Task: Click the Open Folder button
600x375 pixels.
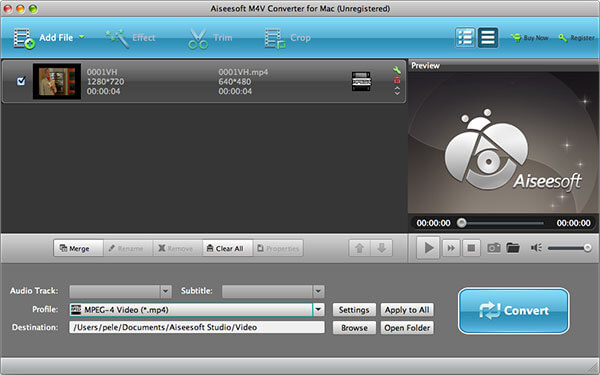Action: pos(407,328)
